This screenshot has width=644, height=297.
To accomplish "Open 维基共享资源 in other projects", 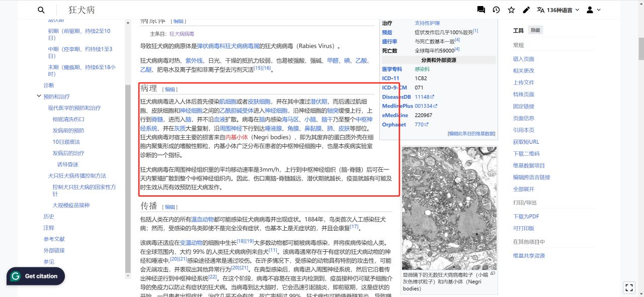I will [529, 256].
